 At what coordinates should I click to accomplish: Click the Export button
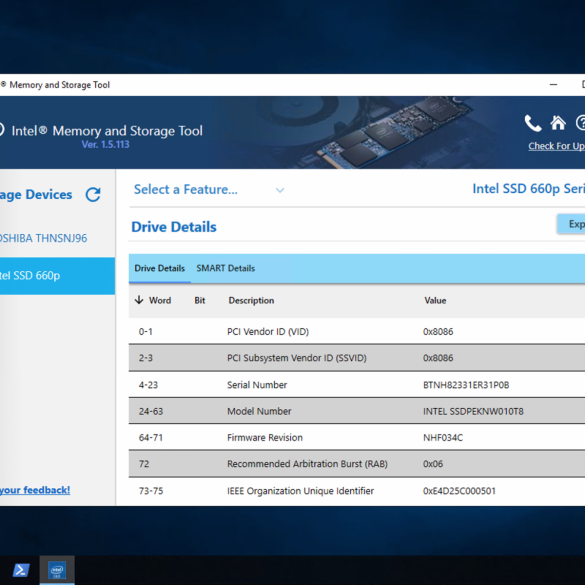571,224
